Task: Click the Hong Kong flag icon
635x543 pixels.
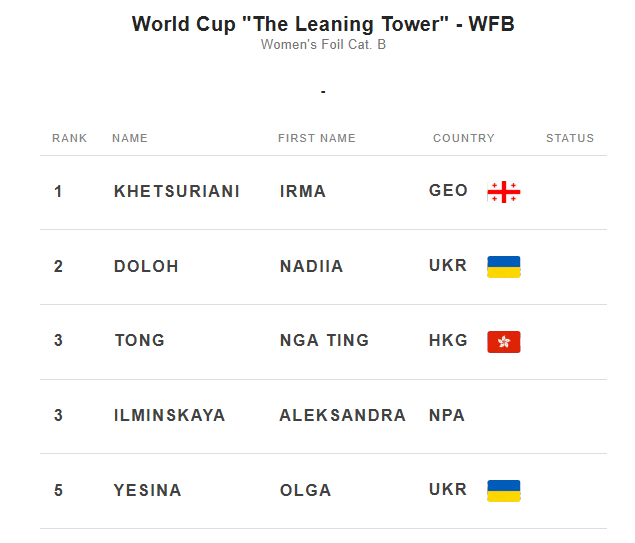Action: click(503, 342)
